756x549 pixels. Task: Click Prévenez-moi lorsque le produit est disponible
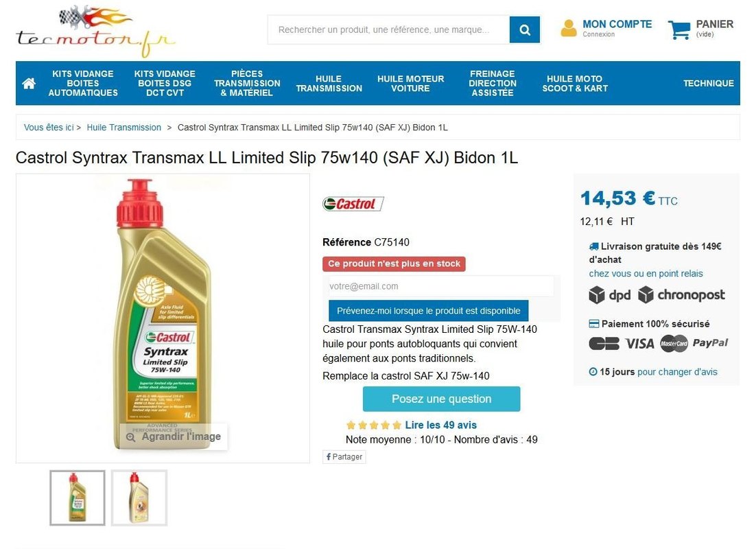coord(429,311)
